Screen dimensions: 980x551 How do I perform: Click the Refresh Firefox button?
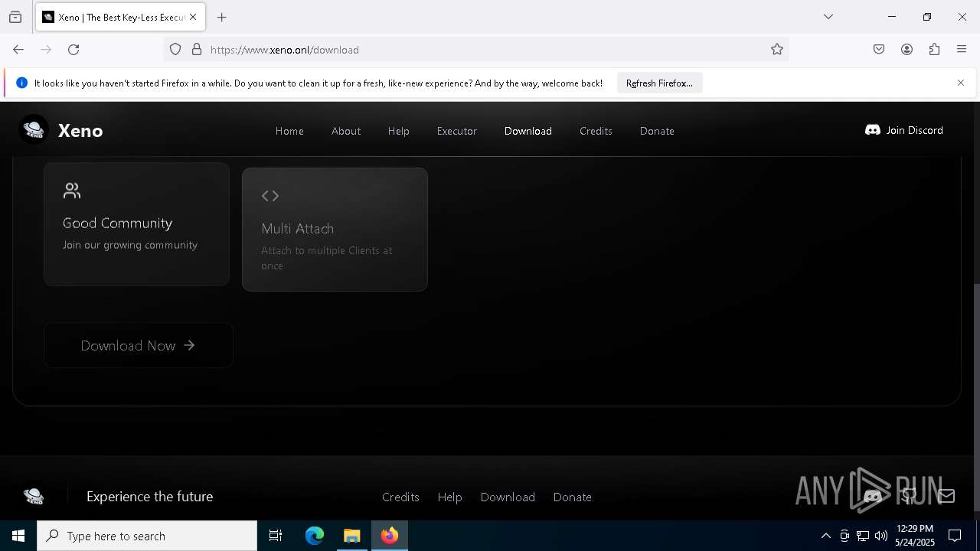point(659,83)
